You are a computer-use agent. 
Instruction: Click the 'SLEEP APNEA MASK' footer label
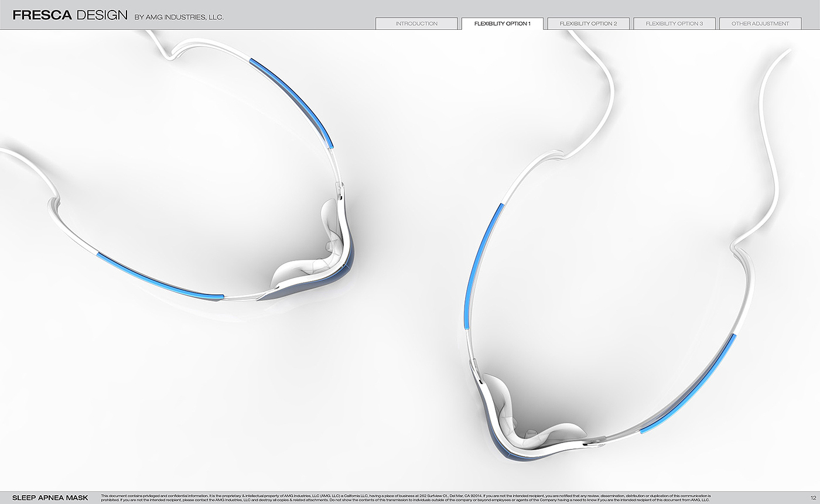[50, 498]
